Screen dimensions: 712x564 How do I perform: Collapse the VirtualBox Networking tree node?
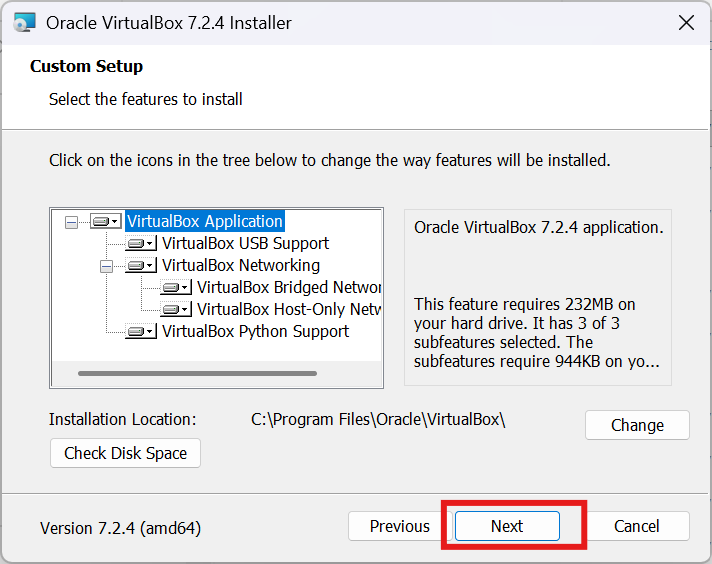(106, 266)
